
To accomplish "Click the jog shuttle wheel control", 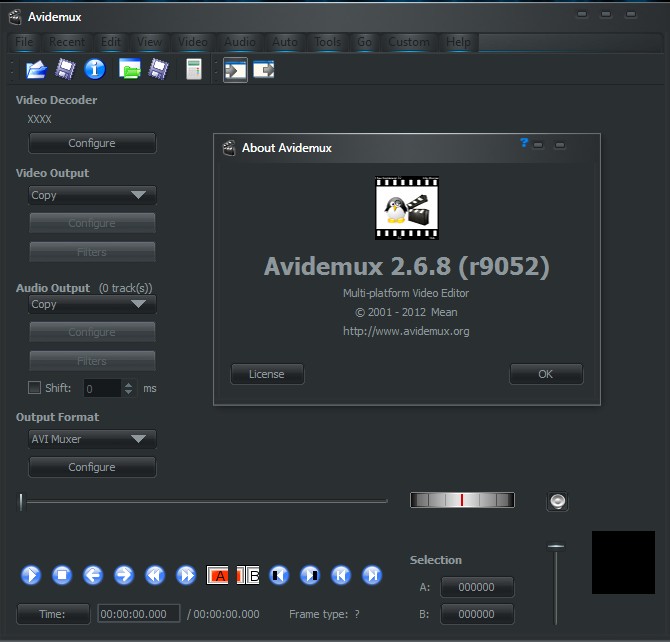I will [462, 500].
